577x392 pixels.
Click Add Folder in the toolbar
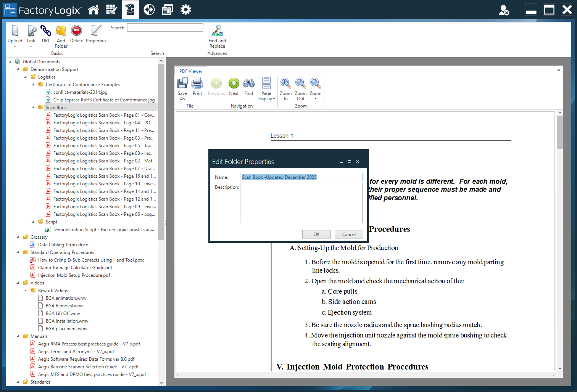tap(61, 34)
